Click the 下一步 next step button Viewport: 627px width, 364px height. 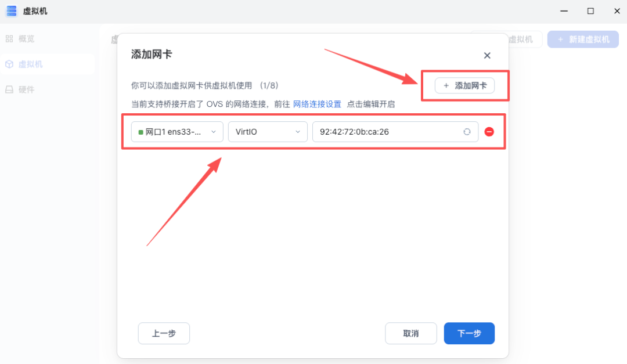coord(469,333)
